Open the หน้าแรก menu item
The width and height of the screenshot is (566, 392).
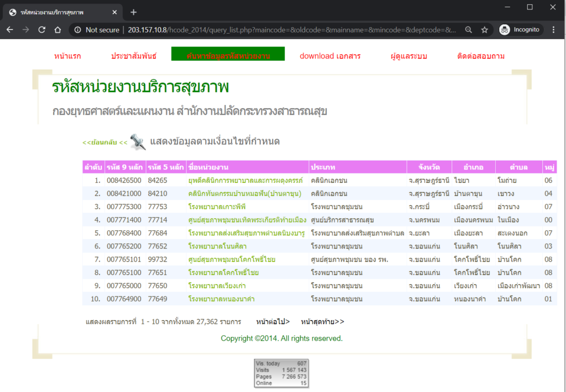click(x=67, y=56)
